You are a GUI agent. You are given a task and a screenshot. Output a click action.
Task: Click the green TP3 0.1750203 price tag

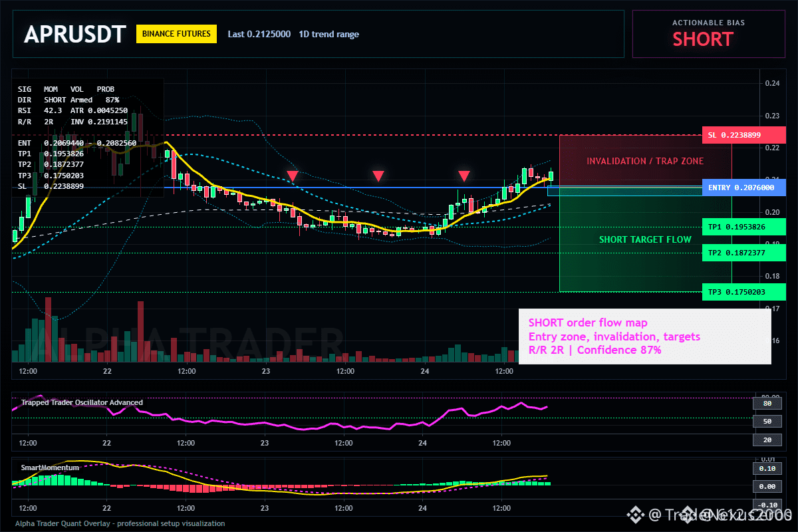click(743, 292)
